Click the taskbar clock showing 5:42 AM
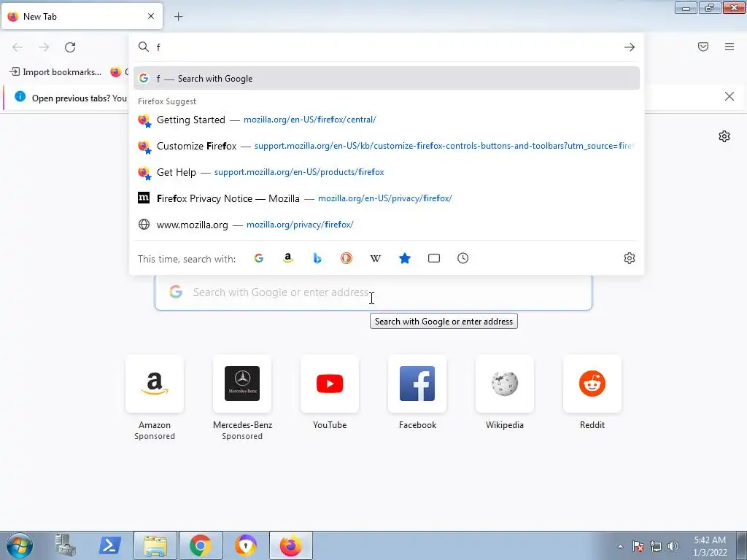Screen dimensions: 747x560 [710, 546]
